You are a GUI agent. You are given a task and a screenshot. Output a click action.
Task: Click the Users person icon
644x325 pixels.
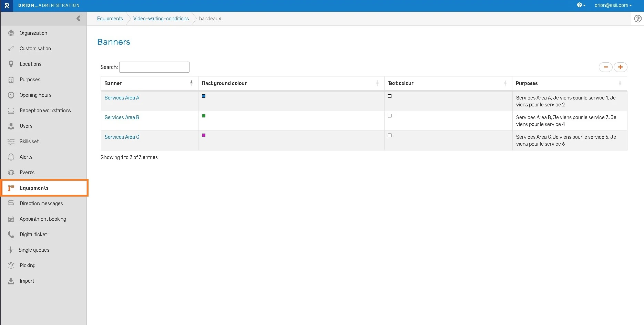[x=11, y=126]
